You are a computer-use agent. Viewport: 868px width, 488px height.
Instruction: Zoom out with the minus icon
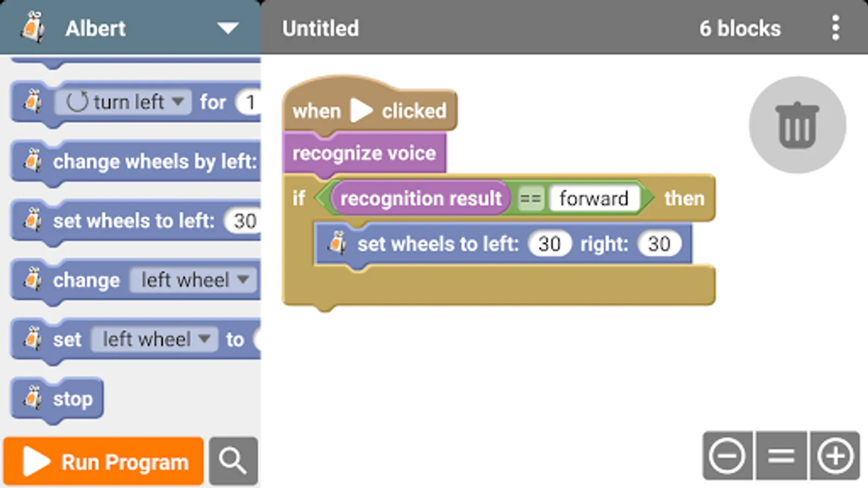coord(727,456)
